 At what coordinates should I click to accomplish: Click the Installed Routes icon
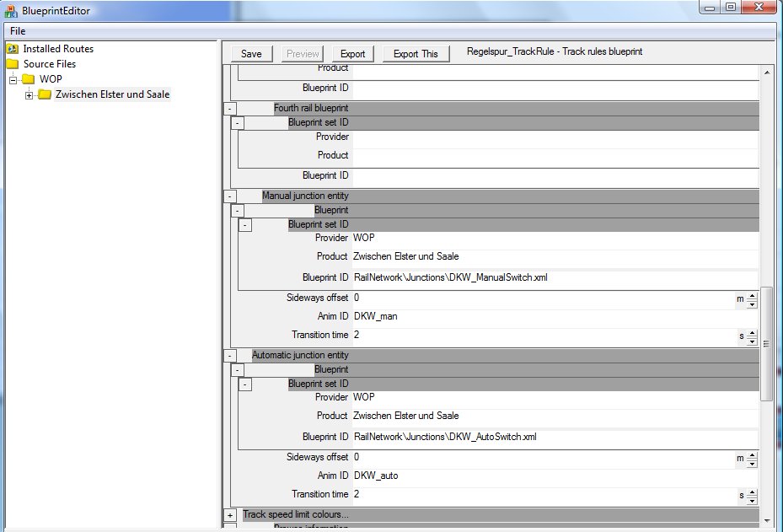pyautogui.click(x=13, y=49)
